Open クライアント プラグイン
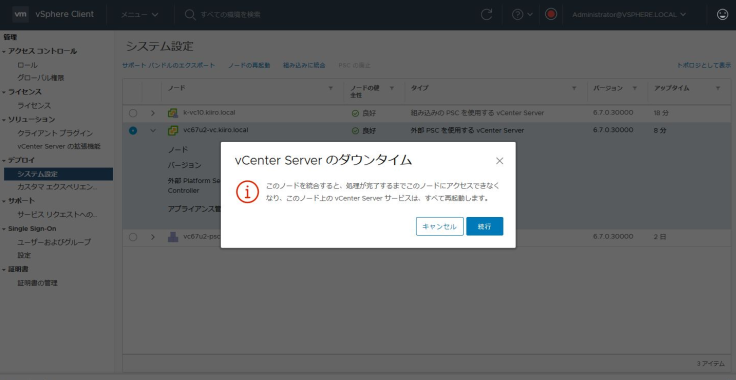Screen dimensions: 736x380 pos(55,133)
